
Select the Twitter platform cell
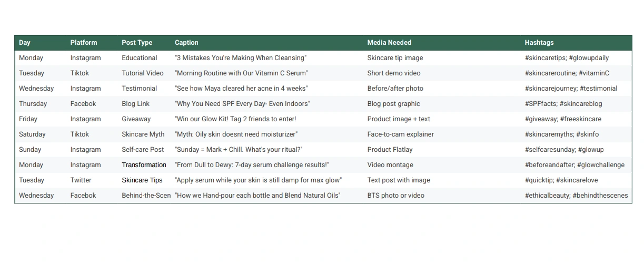pyautogui.click(x=81, y=180)
